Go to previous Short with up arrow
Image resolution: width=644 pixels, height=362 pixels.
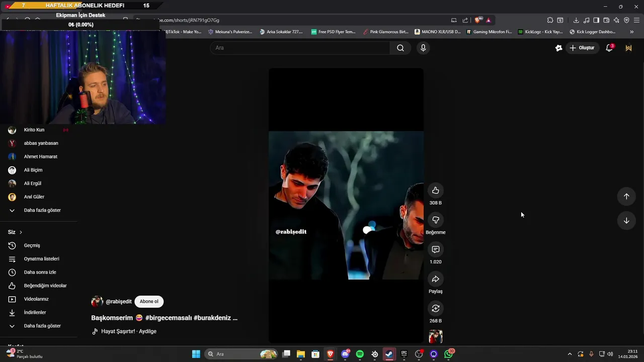626,197
